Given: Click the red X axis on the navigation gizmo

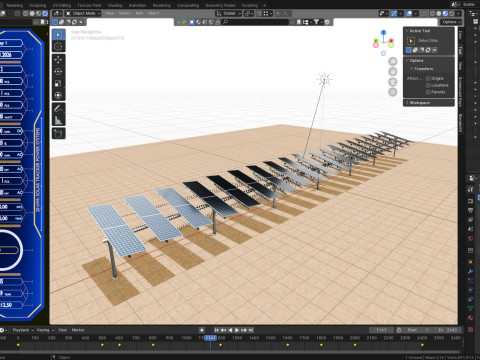Looking at the screenshot, I should click(x=391, y=41).
